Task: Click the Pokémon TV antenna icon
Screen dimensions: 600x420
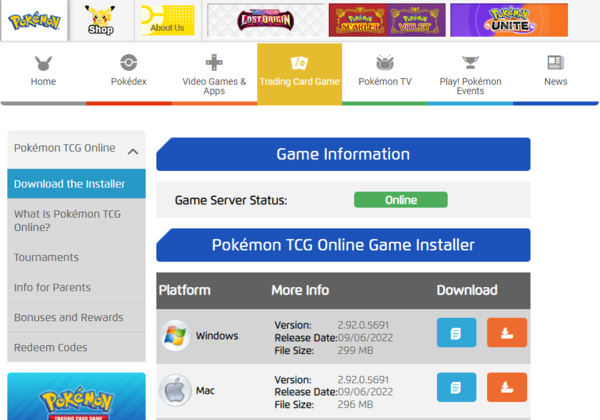Action: click(385, 63)
